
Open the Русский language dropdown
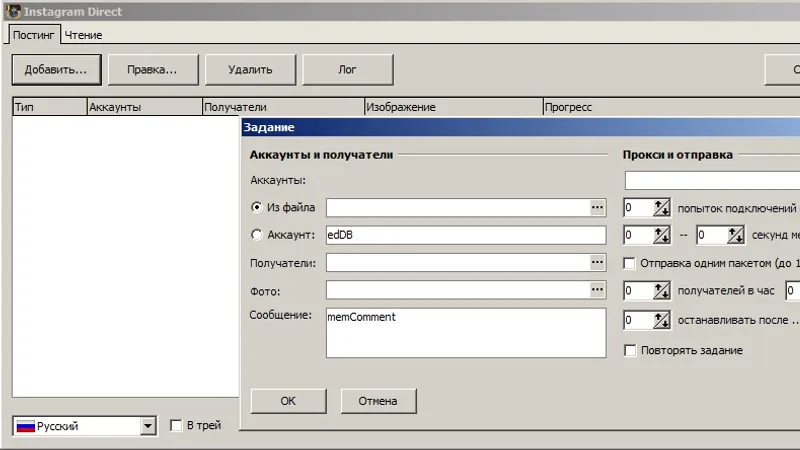(147, 426)
